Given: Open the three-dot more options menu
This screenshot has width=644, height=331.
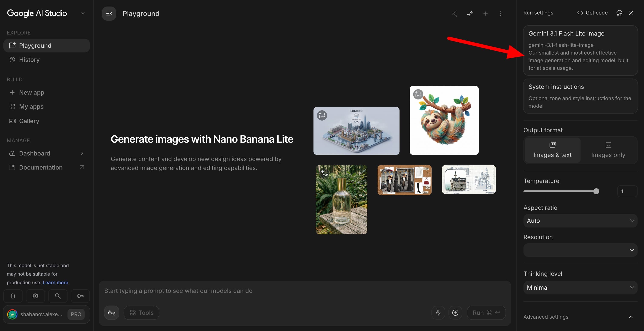Looking at the screenshot, I should (501, 13).
